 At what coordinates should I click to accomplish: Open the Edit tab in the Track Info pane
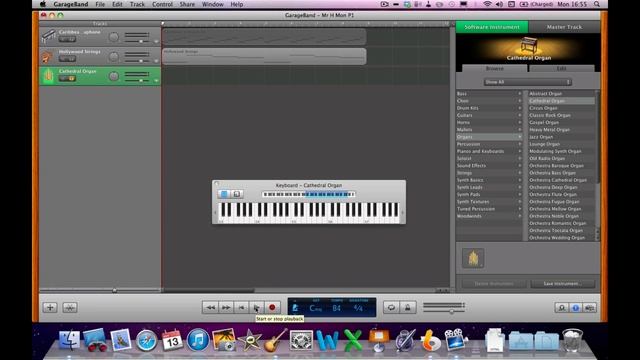click(x=562, y=69)
